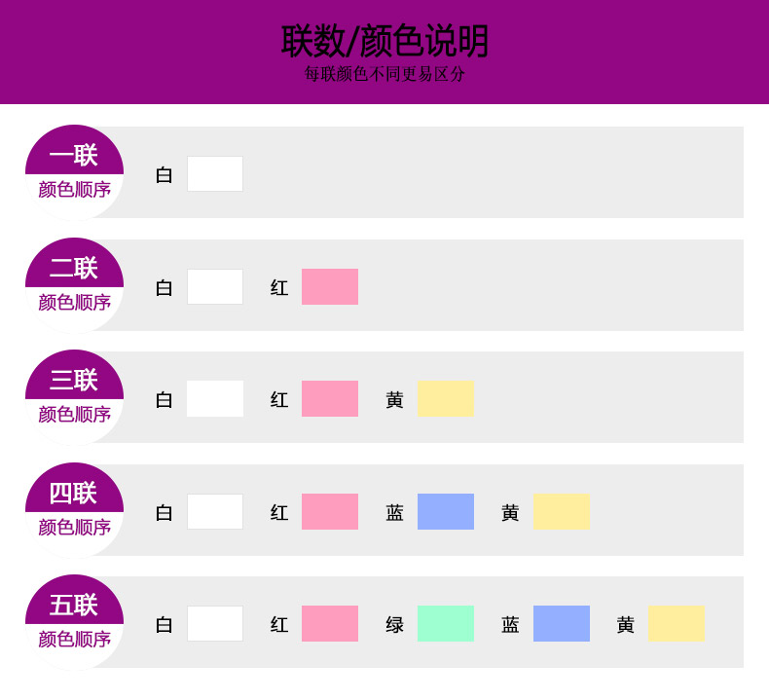Select the white swatch in 三联 row
Screen dimensions: 769x700
[x=215, y=399]
